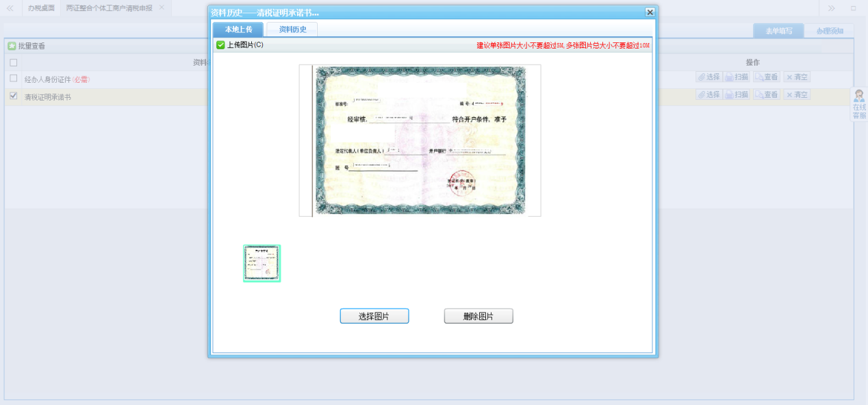Open the 办税桌面 tab
868x405 pixels.
[41, 8]
